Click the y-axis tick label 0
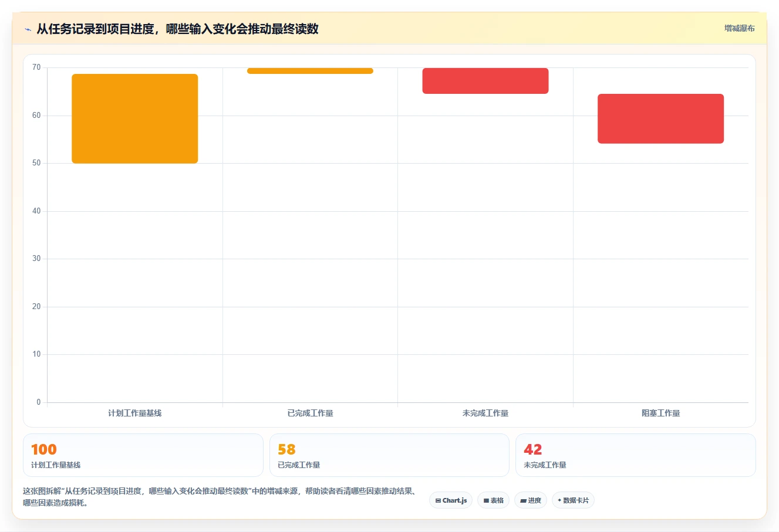Image resolution: width=779 pixels, height=532 pixels. tap(39, 402)
